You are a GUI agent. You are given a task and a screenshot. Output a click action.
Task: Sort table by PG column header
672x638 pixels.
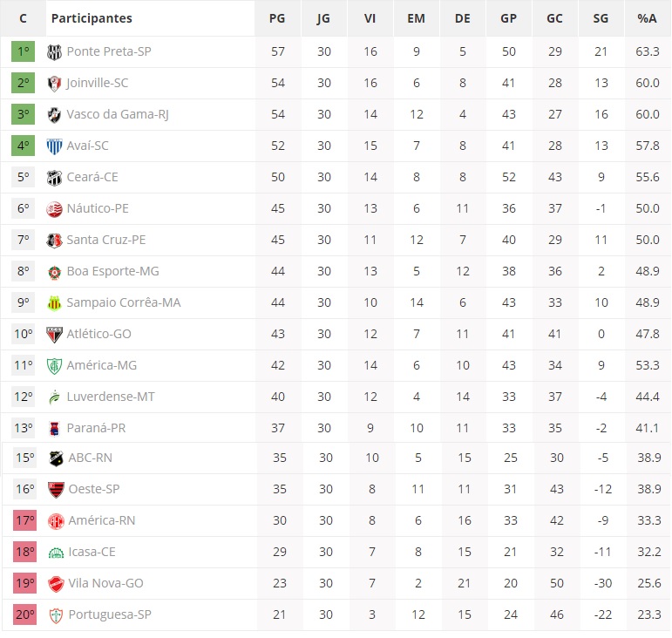277,18
